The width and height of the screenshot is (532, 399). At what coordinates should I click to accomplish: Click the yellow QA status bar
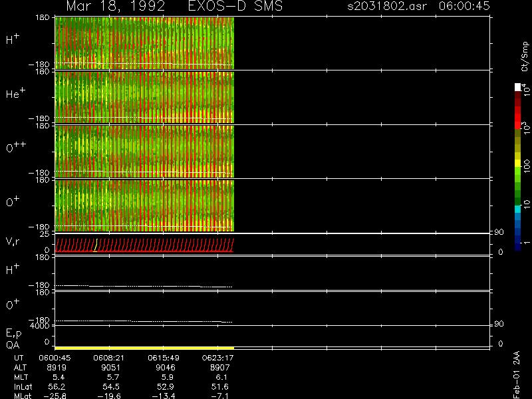[x=144, y=348]
